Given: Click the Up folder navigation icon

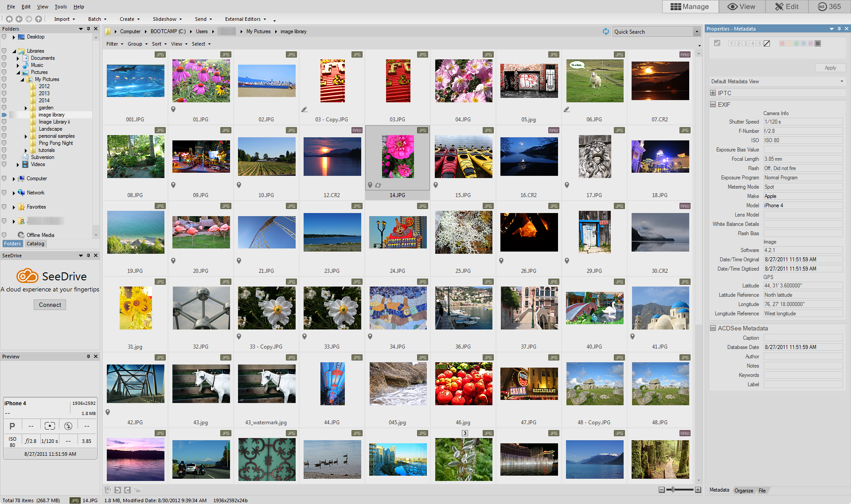Looking at the screenshot, I should [39, 19].
